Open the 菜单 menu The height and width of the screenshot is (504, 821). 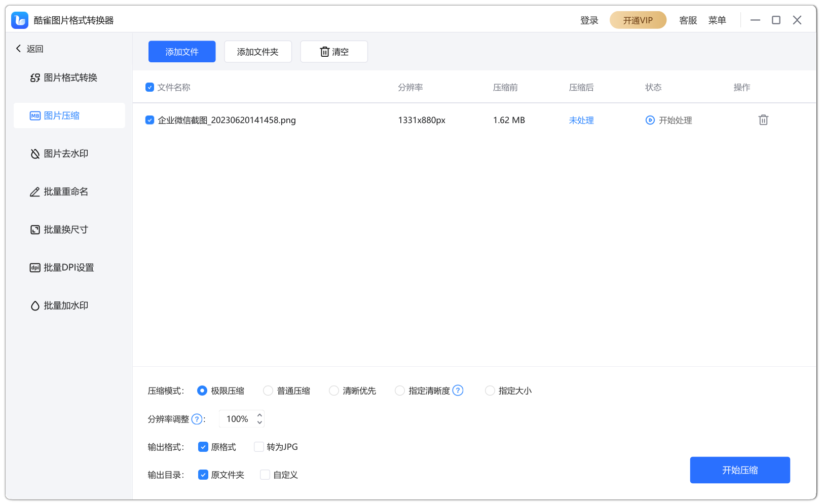coord(717,20)
